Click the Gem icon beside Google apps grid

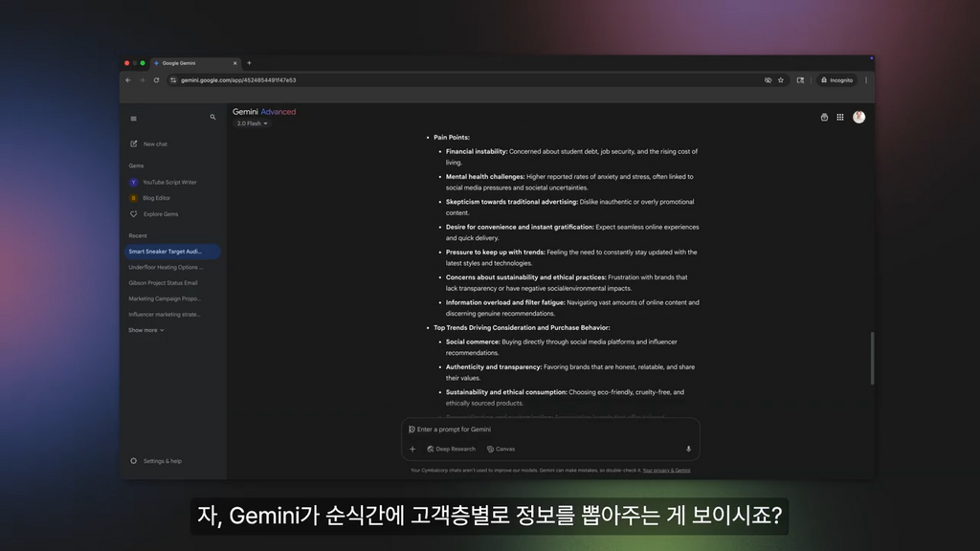[x=824, y=118]
